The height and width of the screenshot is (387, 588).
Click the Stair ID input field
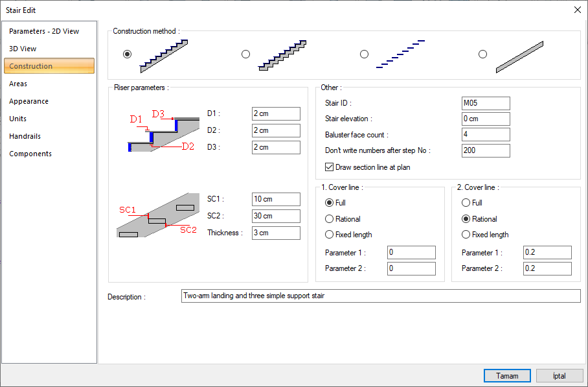point(486,103)
